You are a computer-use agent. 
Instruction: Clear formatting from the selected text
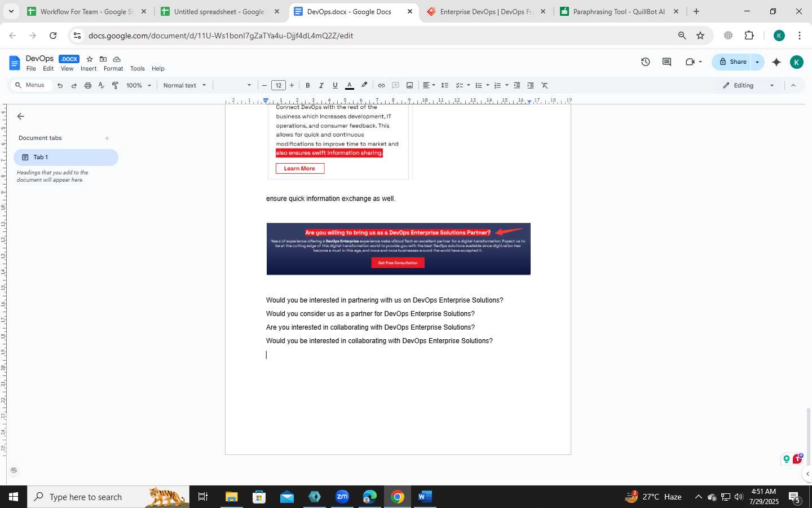tap(545, 85)
